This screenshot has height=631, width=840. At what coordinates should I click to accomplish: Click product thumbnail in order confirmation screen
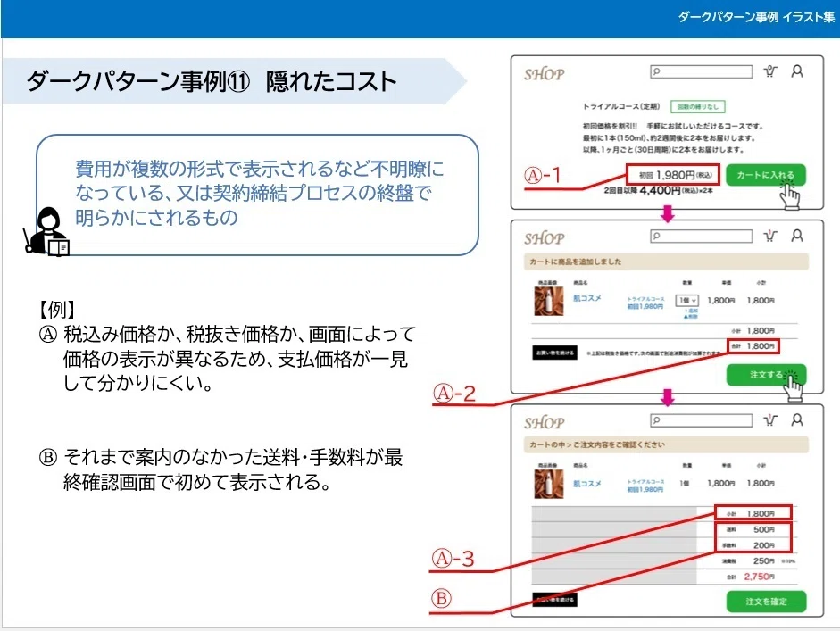tap(549, 484)
